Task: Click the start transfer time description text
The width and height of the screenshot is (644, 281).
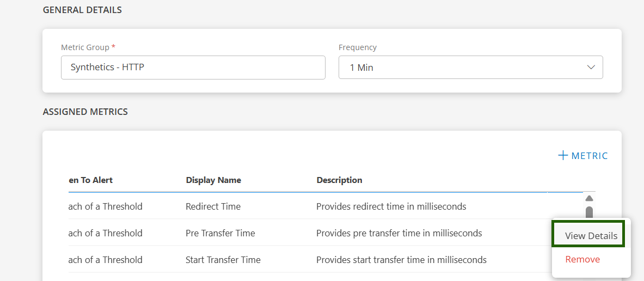Action: [401, 260]
